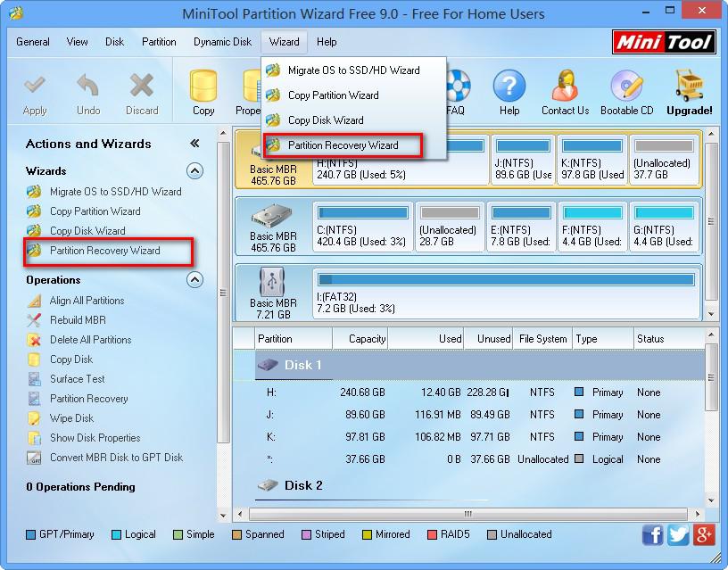
Task: Collapse the Wizards section chevron
Action: coord(194,170)
